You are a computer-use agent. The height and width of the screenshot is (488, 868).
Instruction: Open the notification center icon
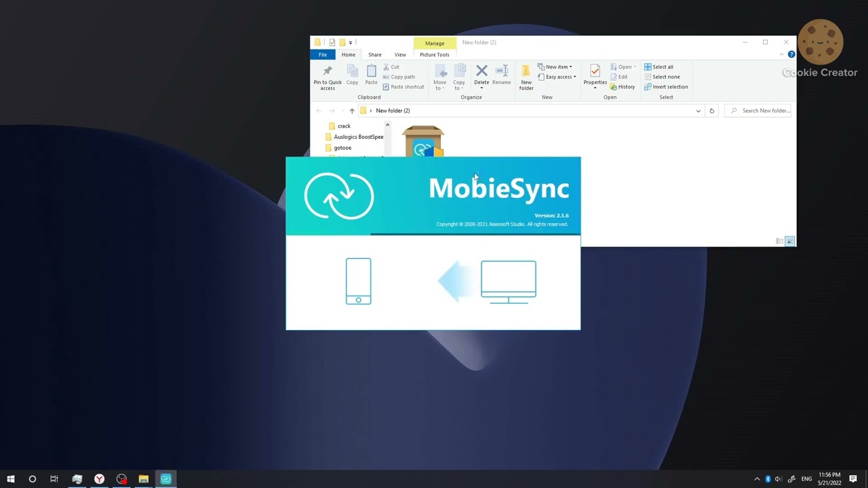point(853,479)
